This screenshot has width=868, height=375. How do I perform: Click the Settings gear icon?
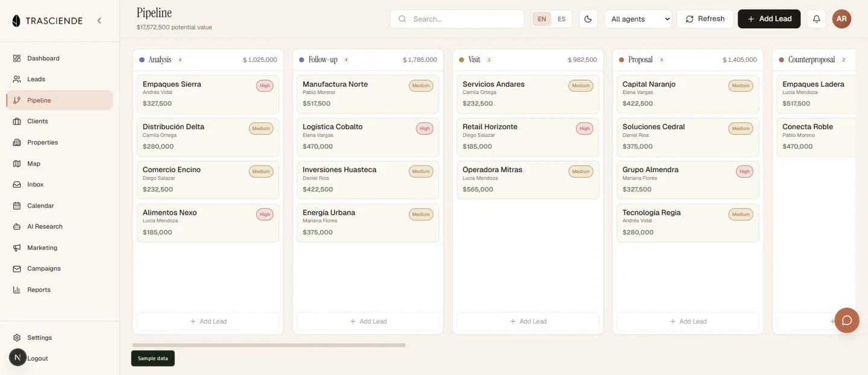[x=17, y=338]
